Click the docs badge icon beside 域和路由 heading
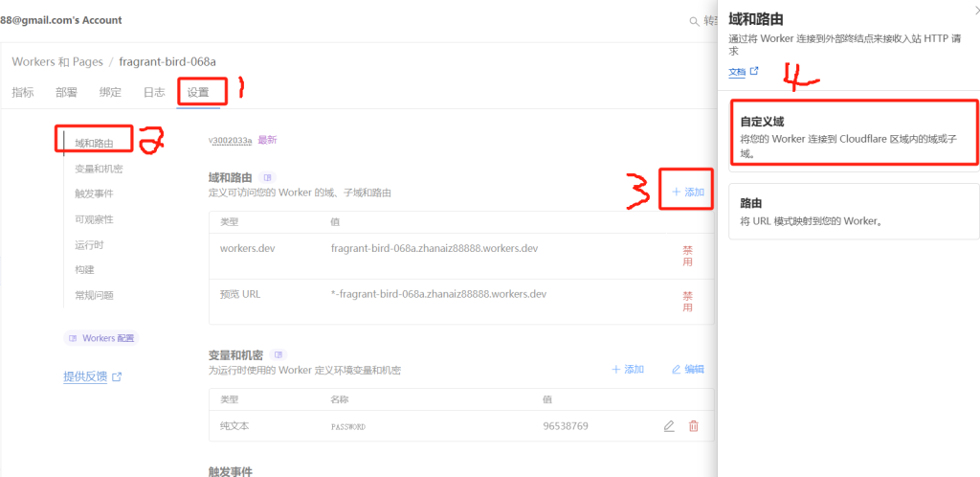Image resolution: width=980 pixels, height=477 pixels. click(x=267, y=177)
